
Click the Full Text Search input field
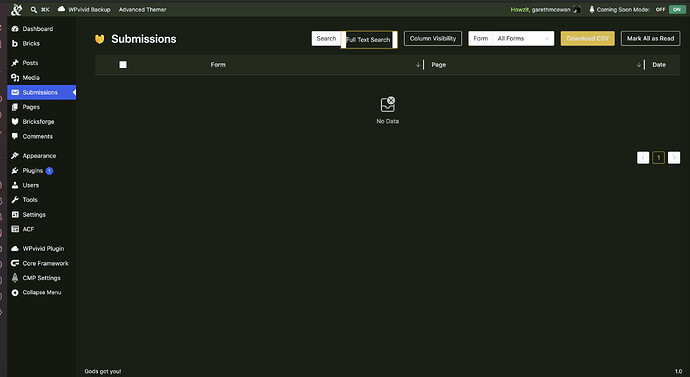[x=369, y=40]
